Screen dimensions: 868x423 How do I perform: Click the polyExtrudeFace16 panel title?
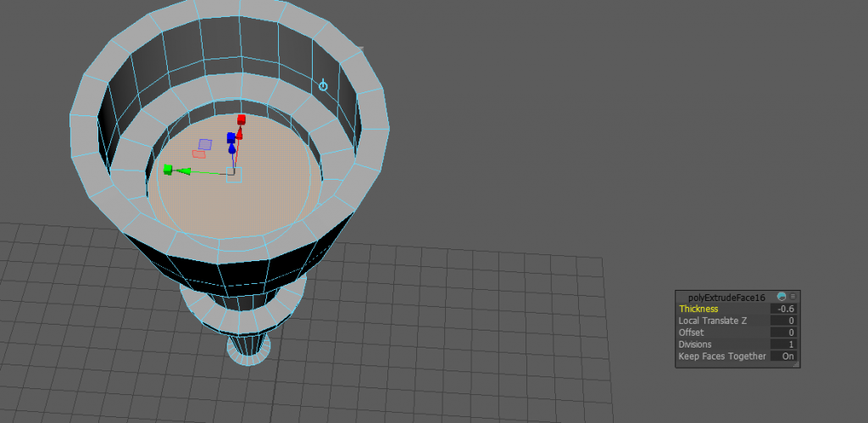coord(726,298)
